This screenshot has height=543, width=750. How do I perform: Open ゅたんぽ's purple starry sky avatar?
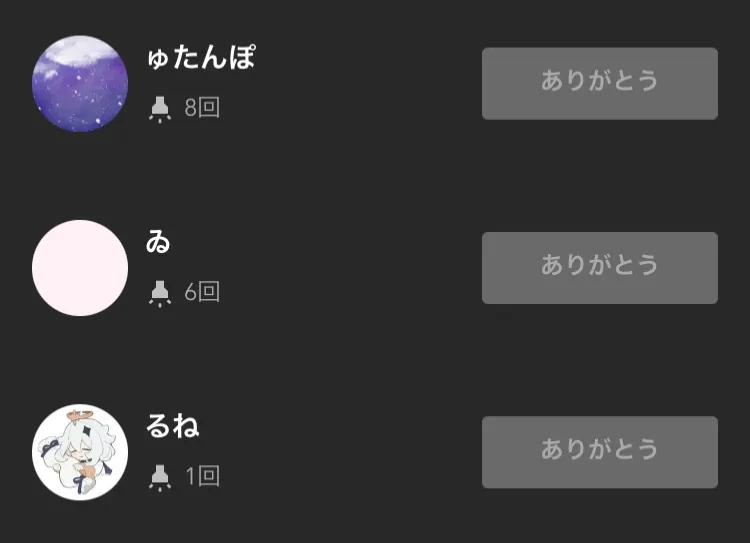tap(80, 83)
